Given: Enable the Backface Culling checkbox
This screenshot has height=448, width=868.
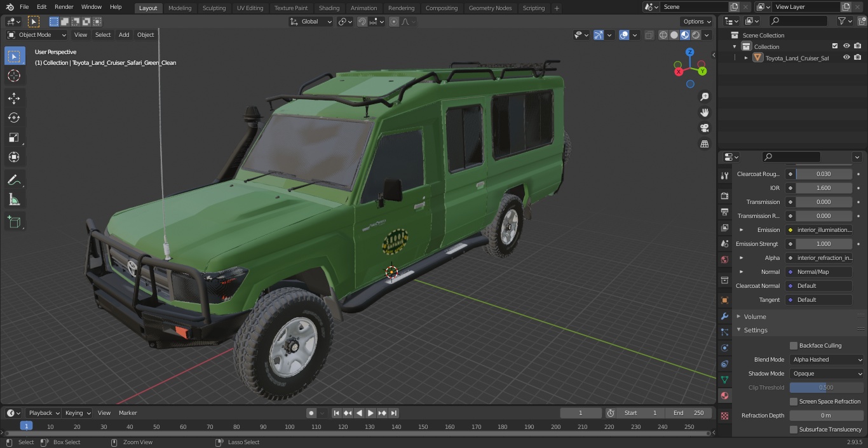Looking at the screenshot, I should click(794, 346).
